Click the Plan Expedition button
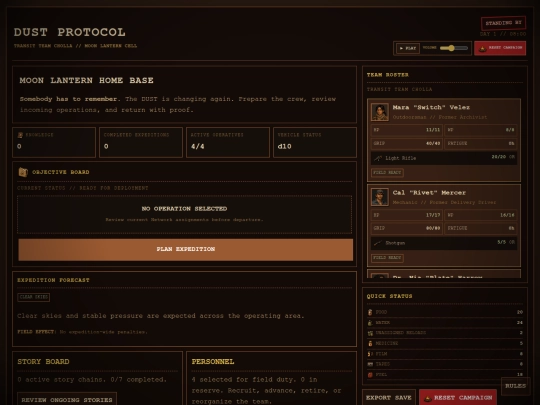The image size is (540, 405). [186, 249]
